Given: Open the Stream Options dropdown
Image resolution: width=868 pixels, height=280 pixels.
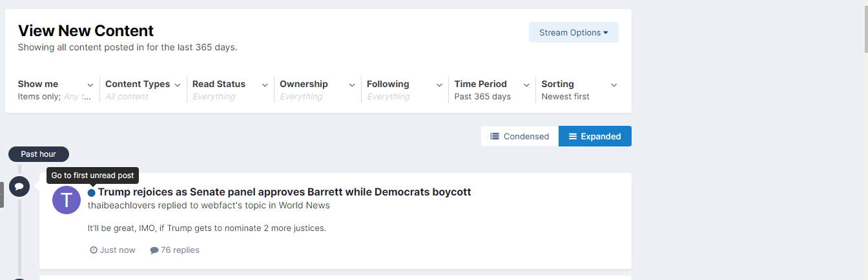Looking at the screenshot, I should (x=573, y=32).
